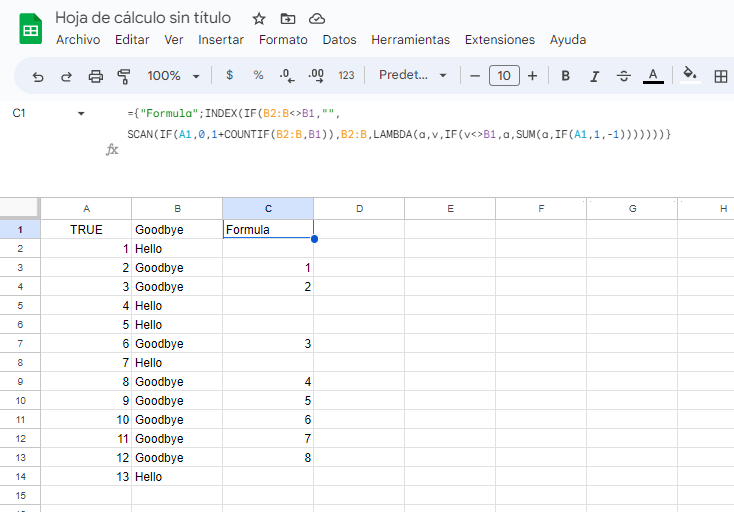Select cell C13 with value 8
Screen dimensions: 734x512
pos(268,458)
